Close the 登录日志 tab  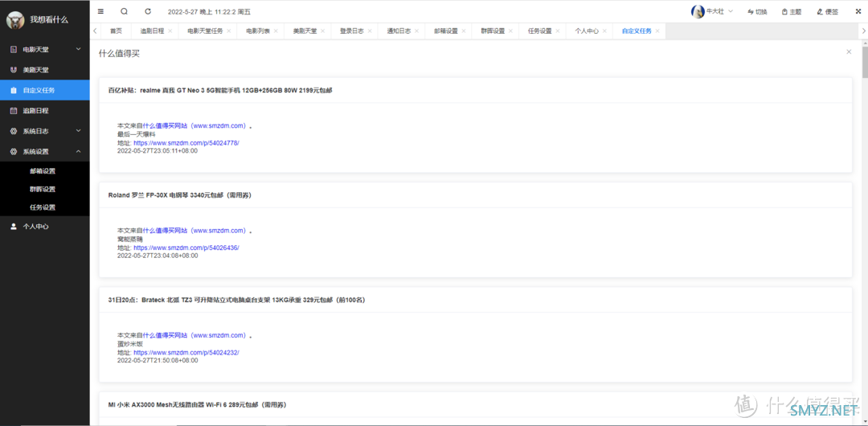coord(370,31)
